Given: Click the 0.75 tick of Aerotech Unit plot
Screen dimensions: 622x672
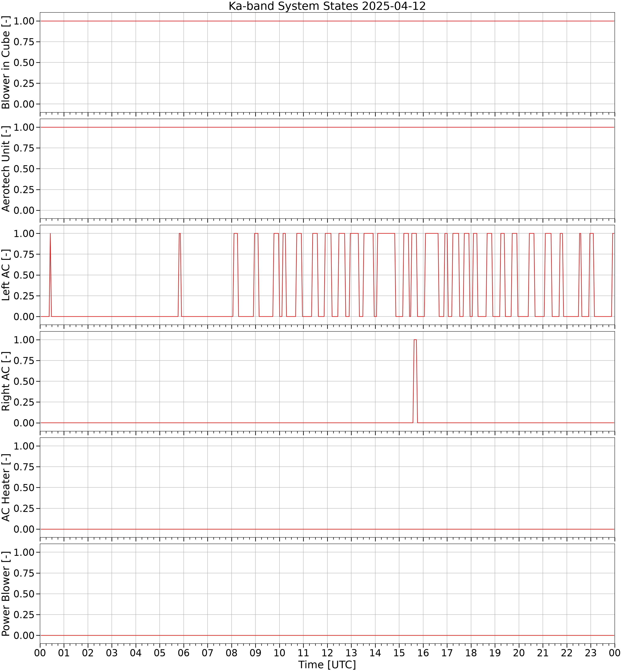Looking at the screenshot, I should tap(24, 148).
